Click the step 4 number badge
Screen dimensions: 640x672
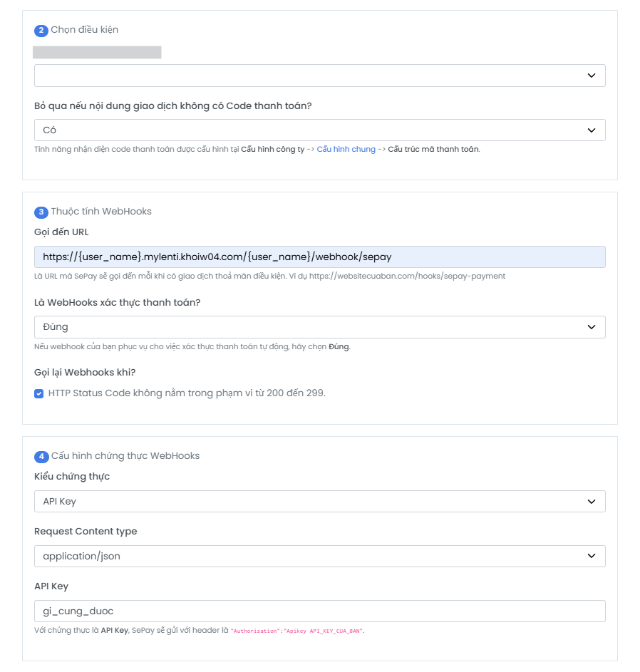point(41,456)
